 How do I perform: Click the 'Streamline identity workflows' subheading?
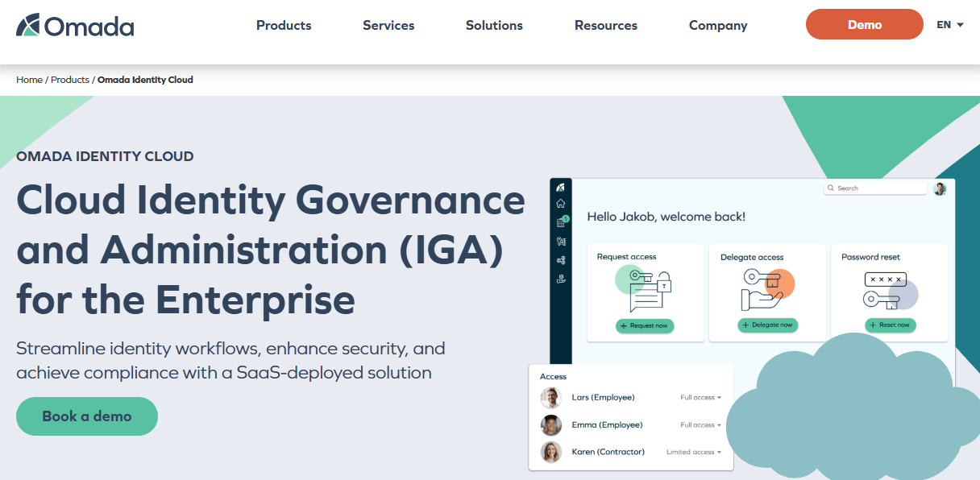pyautogui.click(x=230, y=361)
